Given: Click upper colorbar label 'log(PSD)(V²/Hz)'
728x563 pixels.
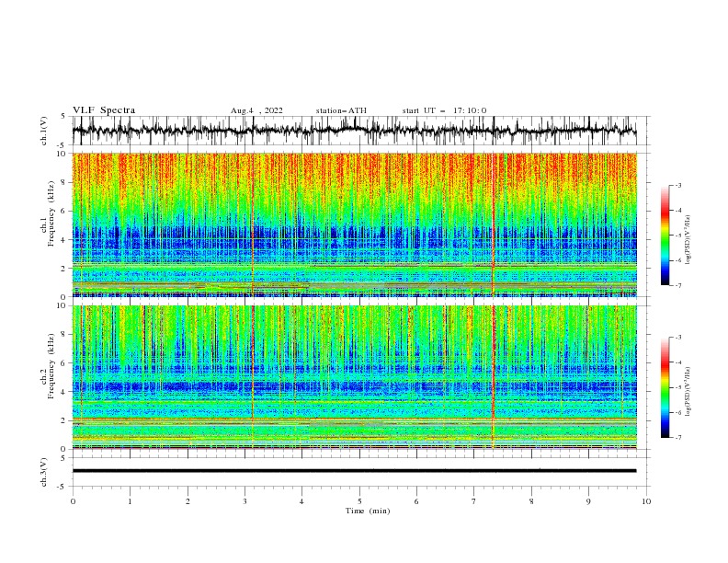Looking at the screenshot, I should (x=688, y=240).
